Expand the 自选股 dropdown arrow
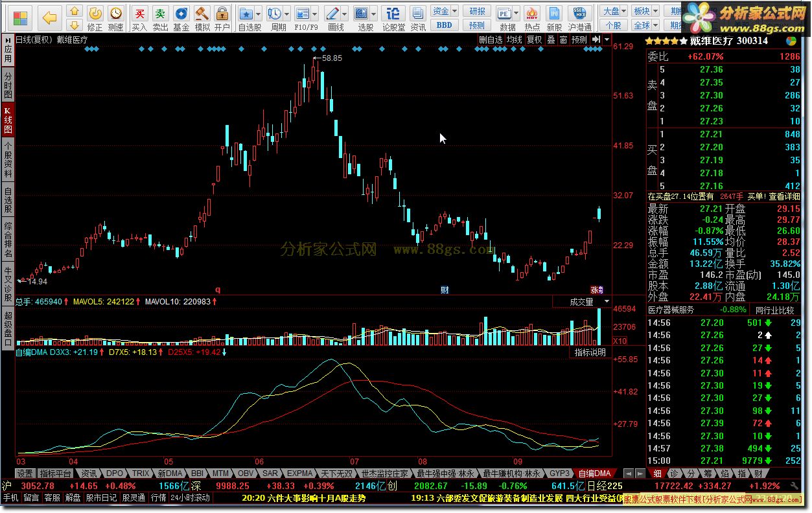 click(x=259, y=13)
